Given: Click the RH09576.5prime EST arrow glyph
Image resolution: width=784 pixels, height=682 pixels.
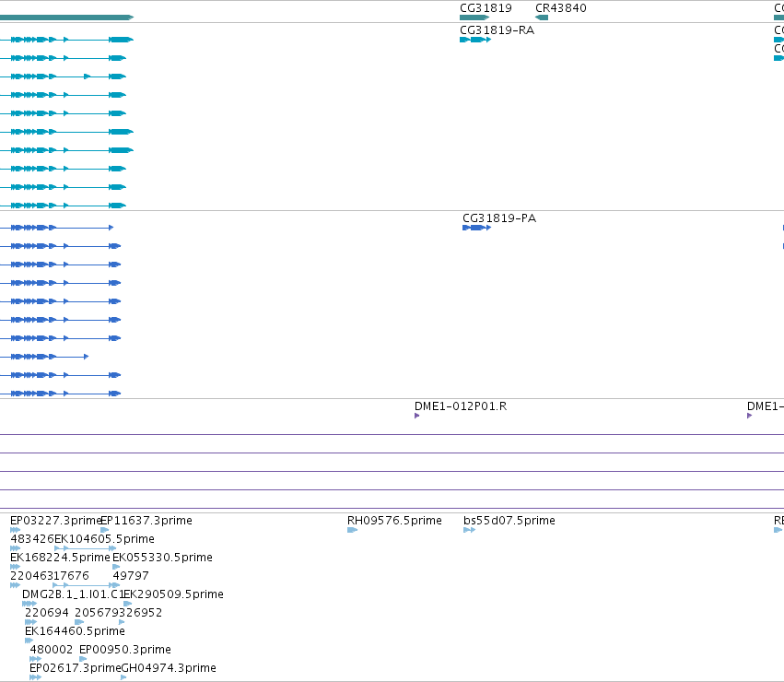Looking at the screenshot, I should click(x=353, y=530).
